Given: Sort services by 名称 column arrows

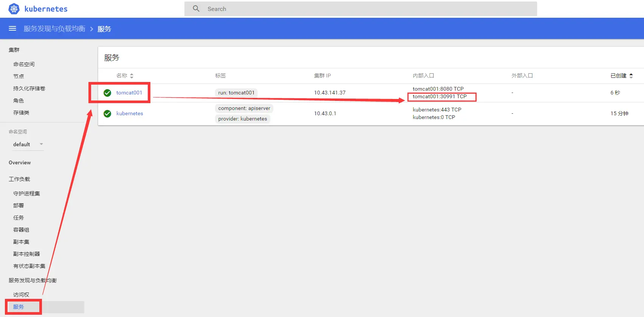Looking at the screenshot, I should [x=132, y=76].
